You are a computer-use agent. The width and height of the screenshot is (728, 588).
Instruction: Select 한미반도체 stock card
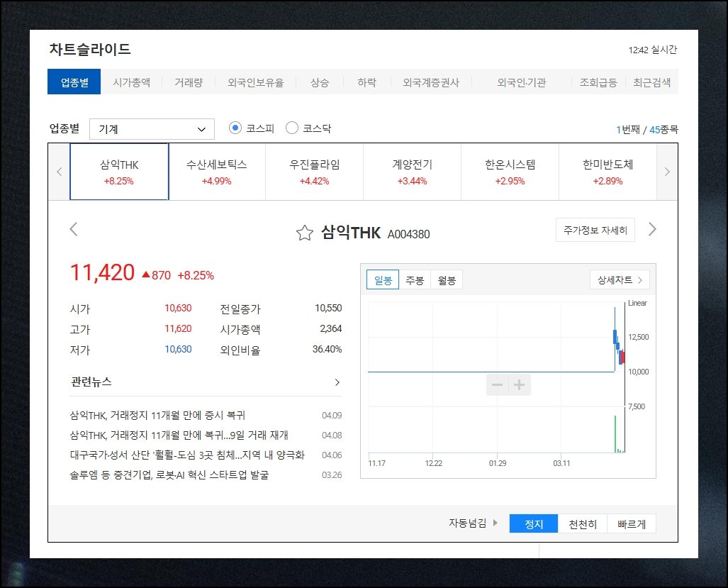(x=607, y=172)
